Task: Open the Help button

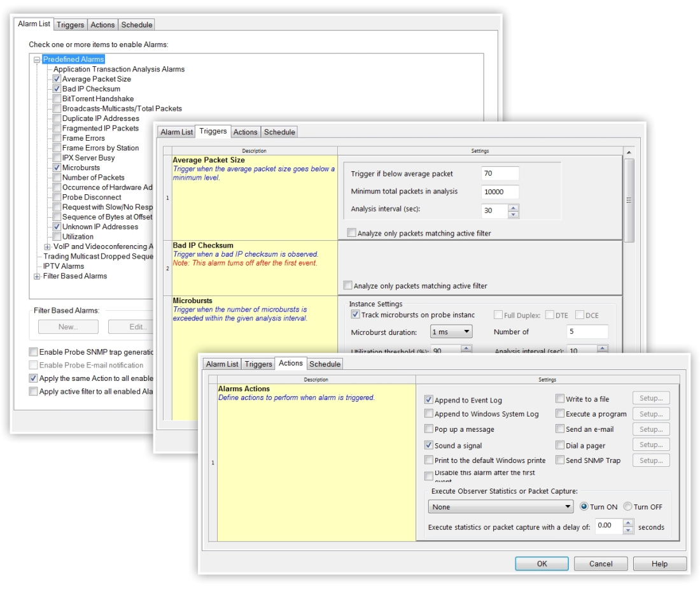Action: point(659,564)
